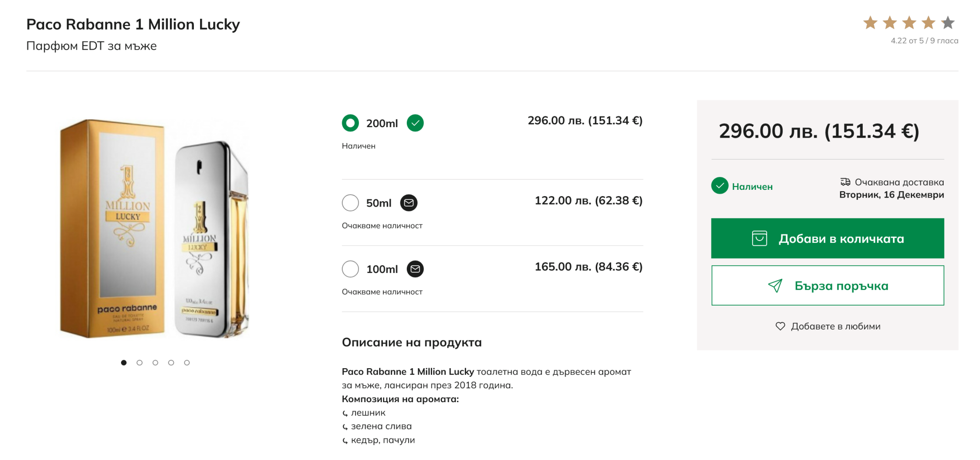980x460 pixels.
Task: Click the Добавете в любими link
Action: (835, 326)
